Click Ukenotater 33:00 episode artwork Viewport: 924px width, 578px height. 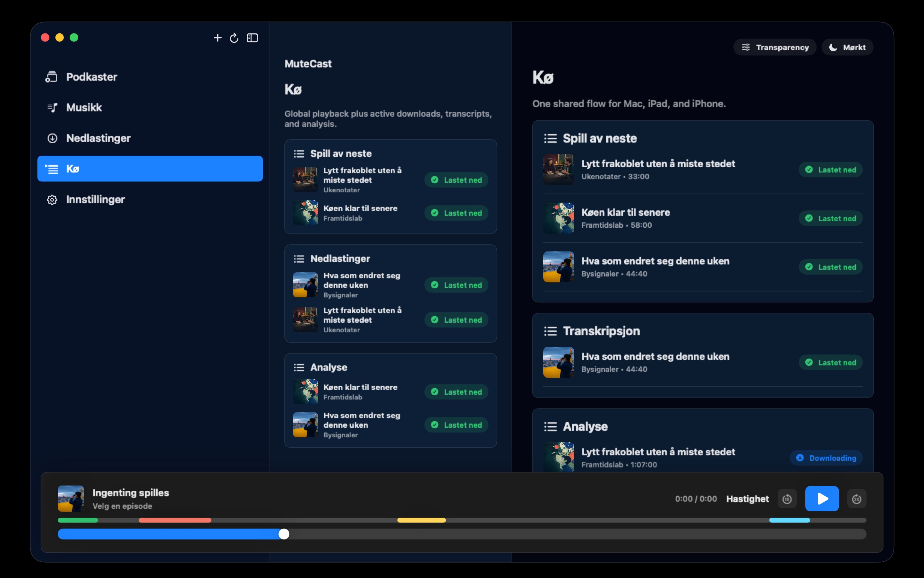tap(559, 170)
